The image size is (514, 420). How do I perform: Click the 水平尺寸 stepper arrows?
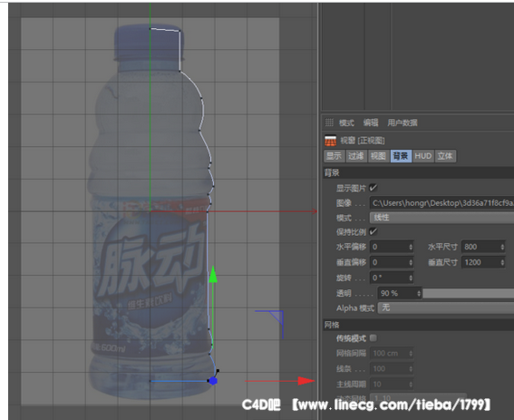click(502, 247)
